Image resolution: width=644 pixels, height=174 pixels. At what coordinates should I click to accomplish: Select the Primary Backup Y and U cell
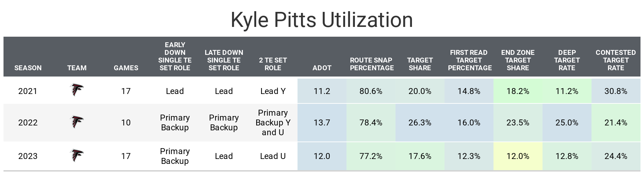(273, 123)
